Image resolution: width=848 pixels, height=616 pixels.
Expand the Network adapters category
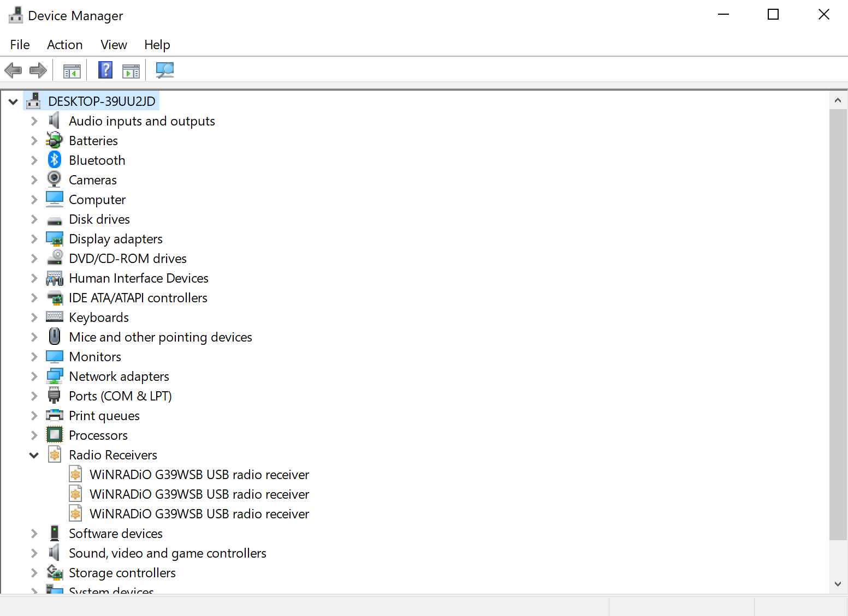[x=34, y=376]
